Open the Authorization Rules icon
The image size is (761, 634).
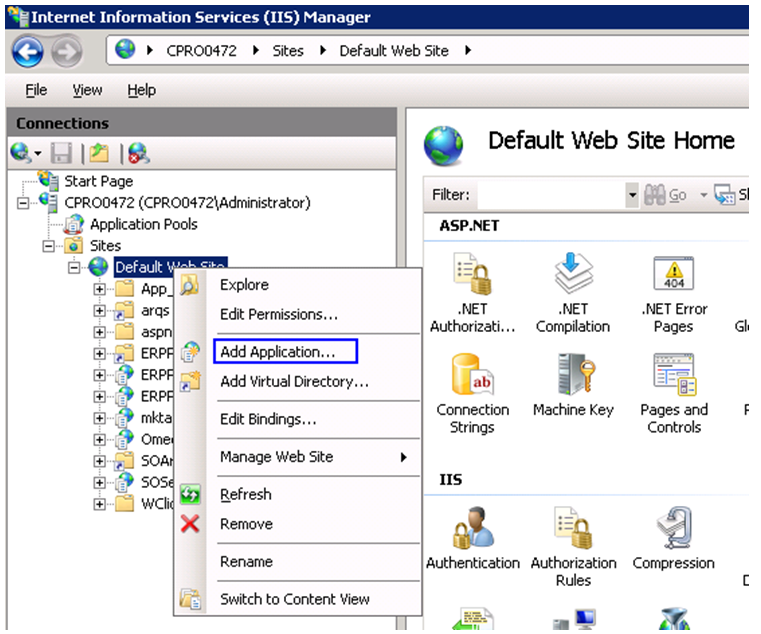tap(573, 528)
